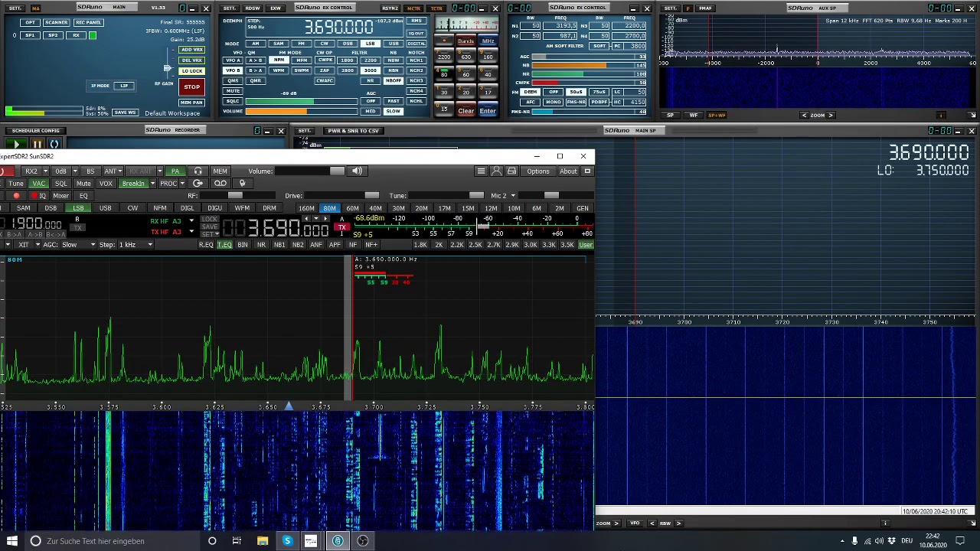Click the loop icon in SDRuno Recorder
The width and height of the screenshot is (980, 551).
(x=54, y=145)
